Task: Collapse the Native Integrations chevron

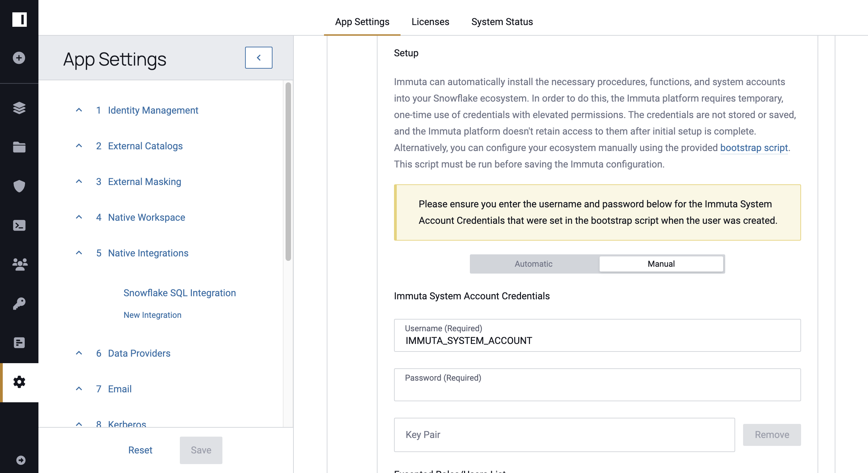Action: [x=79, y=253]
